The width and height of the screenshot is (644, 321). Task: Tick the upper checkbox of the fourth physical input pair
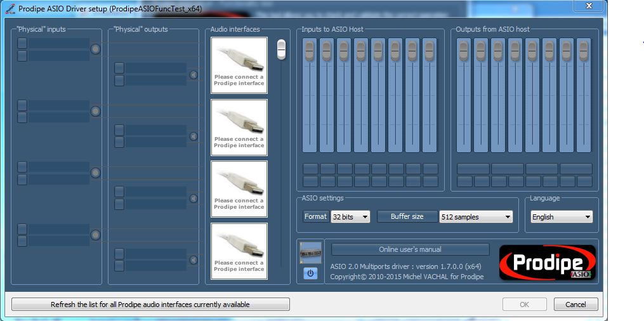click(x=22, y=229)
